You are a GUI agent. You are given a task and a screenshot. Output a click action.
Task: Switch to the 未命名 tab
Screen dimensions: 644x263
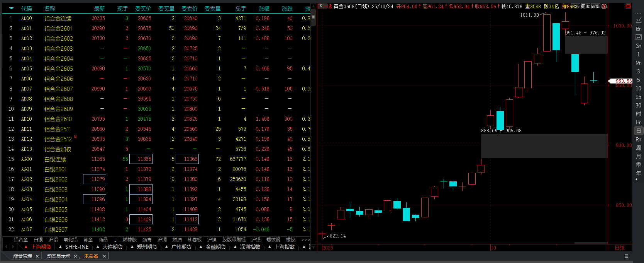point(91,256)
